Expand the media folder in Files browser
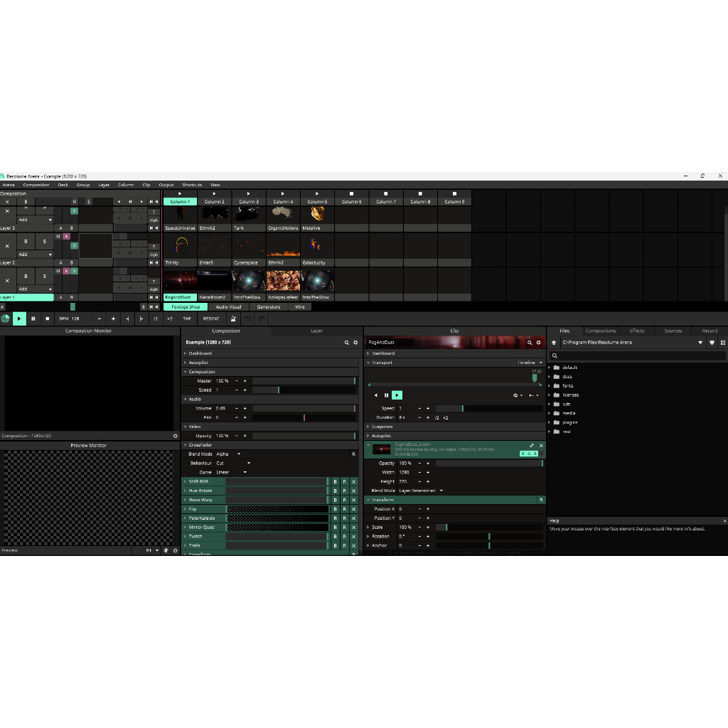This screenshot has width=728, height=728. pyautogui.click(x=551, y=413)
